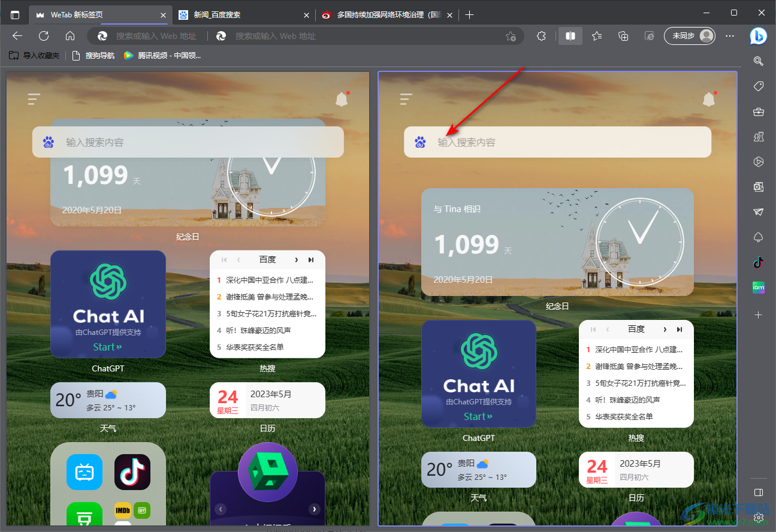Screen dimensions: 776x532
Task: Open TikTok app icon in left pane folder
Action: 132,472
